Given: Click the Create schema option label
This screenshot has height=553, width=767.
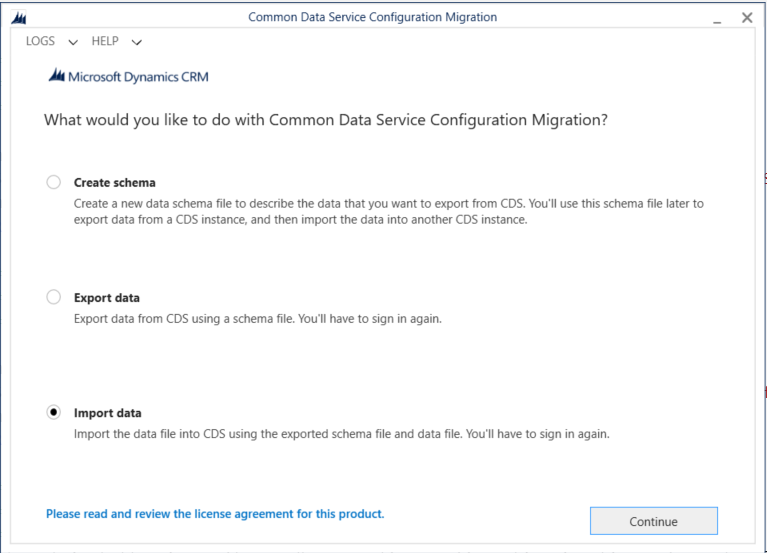Looking at the screenshot, I should click(x=115, y=183).
